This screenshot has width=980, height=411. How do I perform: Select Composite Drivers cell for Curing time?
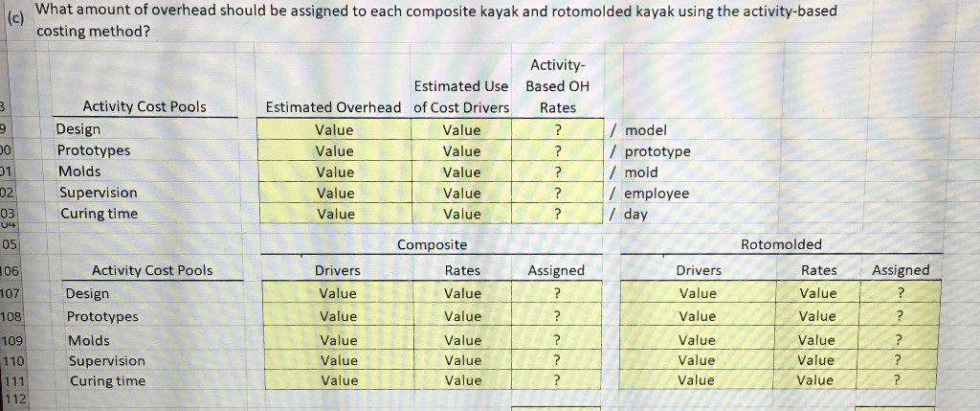[x=338, y=379]
